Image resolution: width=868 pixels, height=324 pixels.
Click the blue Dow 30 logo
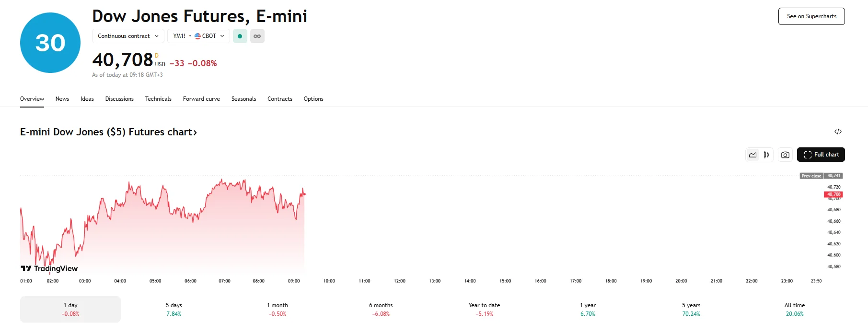50,43
